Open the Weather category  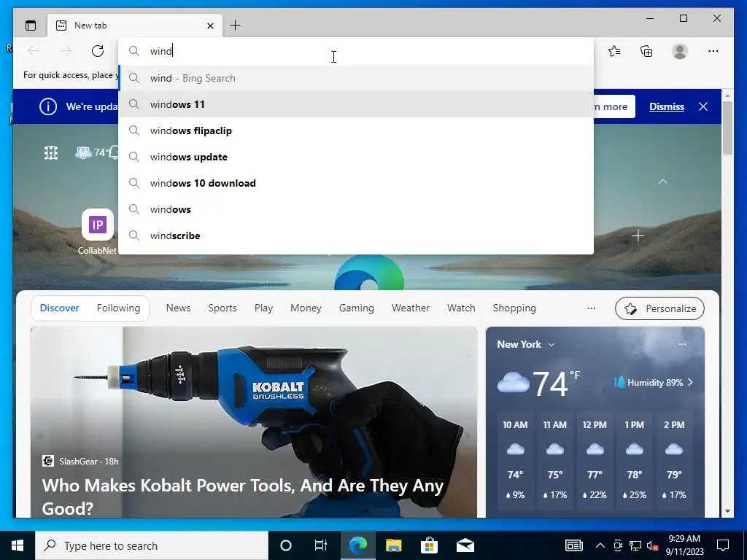coord(411,308)
